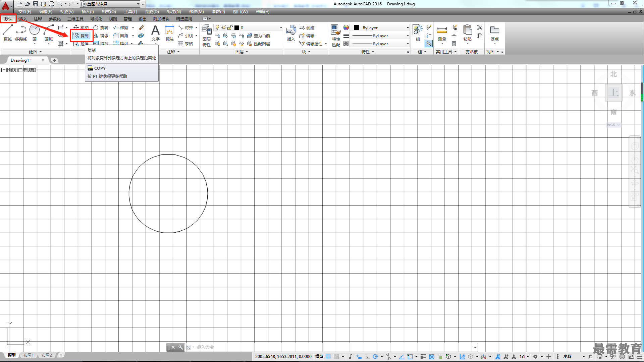This screenshot has width=644, height=362.
Task: Toggle the Model space (模型) status button
Action: point(319,356)
